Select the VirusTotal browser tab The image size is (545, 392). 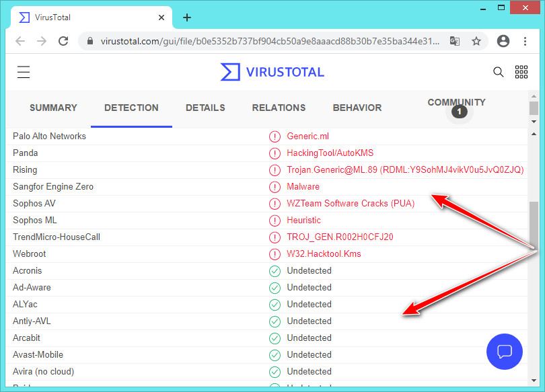click(91, 17)
